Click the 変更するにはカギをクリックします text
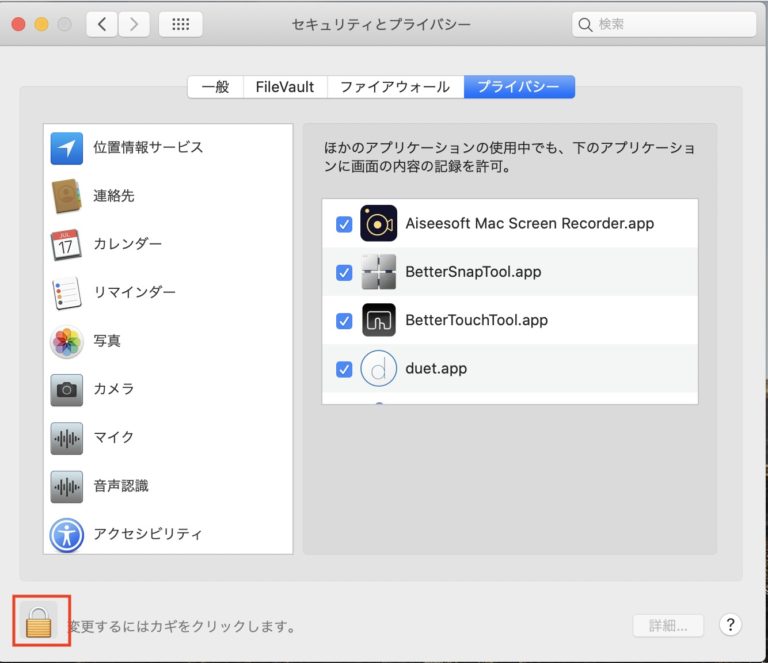768x663 pixels. coord(181,626)
